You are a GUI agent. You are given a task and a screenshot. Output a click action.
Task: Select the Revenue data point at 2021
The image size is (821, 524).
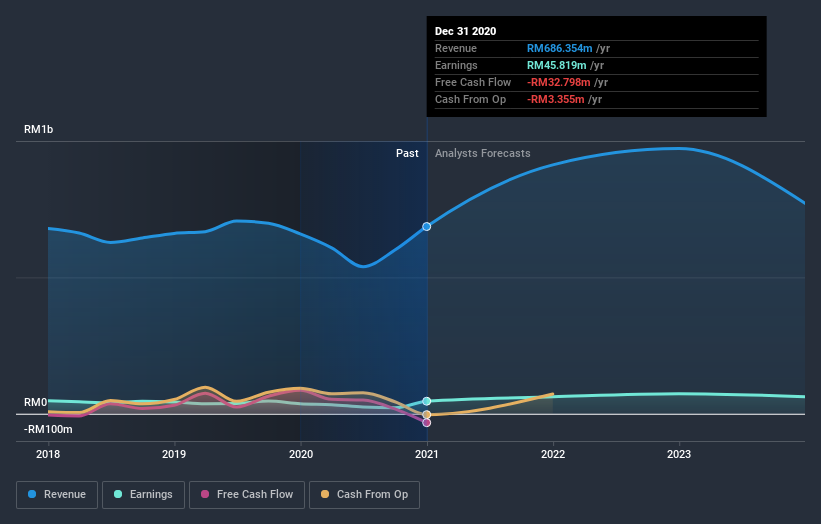pyautogui.click(x=427, y=227)
